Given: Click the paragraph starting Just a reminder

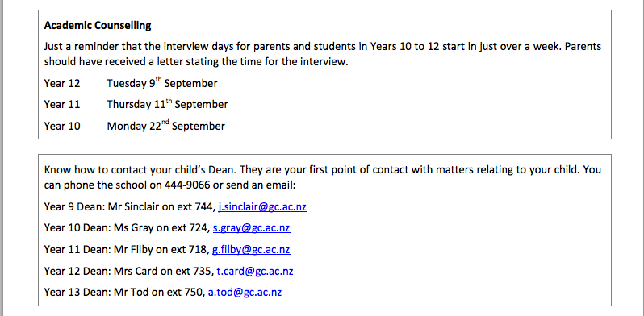Looking at the screenshot, I should tap(323, 54).
